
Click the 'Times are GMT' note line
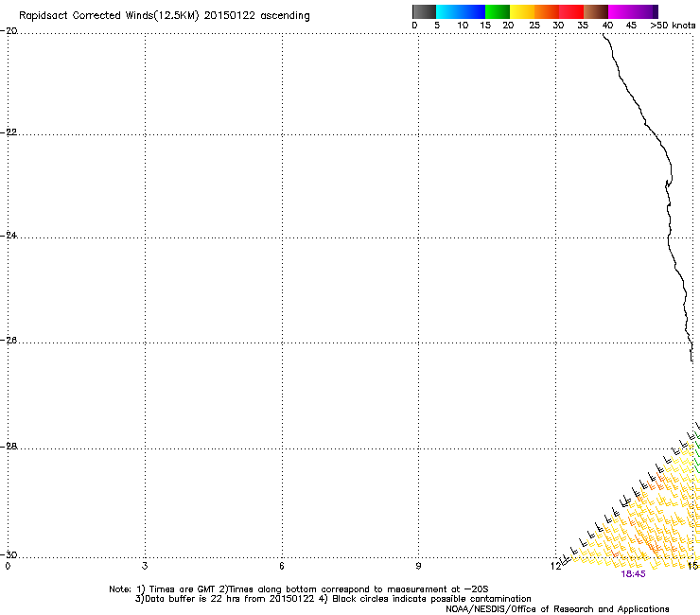[299, 589]
